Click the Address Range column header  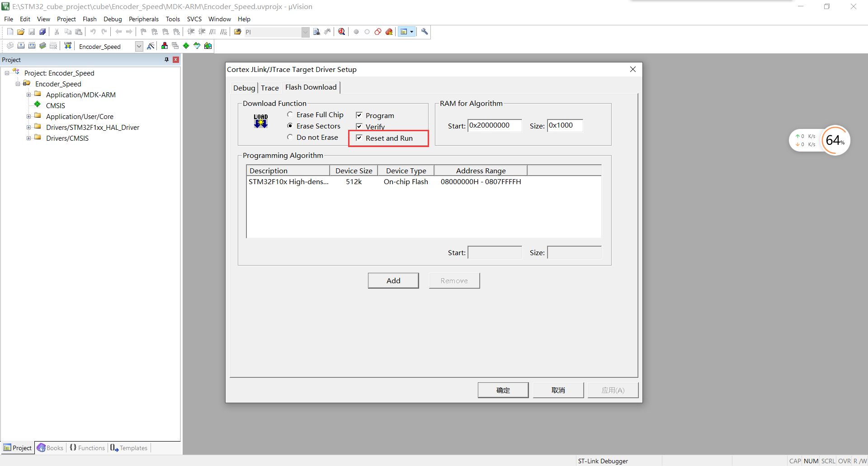481,171
